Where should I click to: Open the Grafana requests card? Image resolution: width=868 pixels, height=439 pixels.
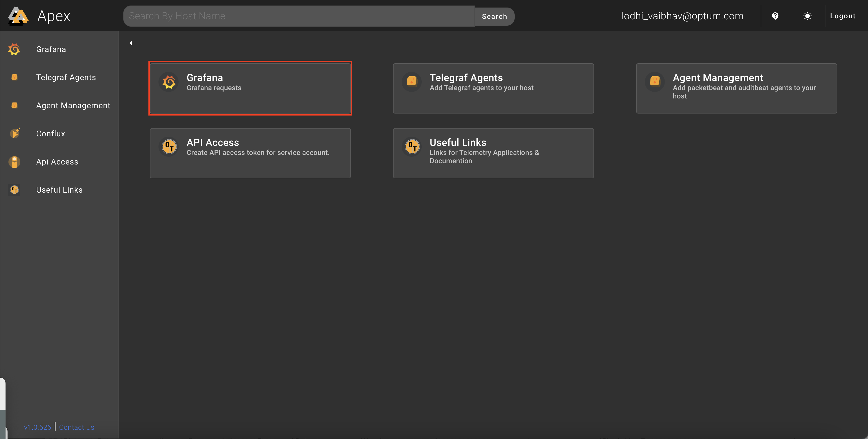[x=250, y=88]
